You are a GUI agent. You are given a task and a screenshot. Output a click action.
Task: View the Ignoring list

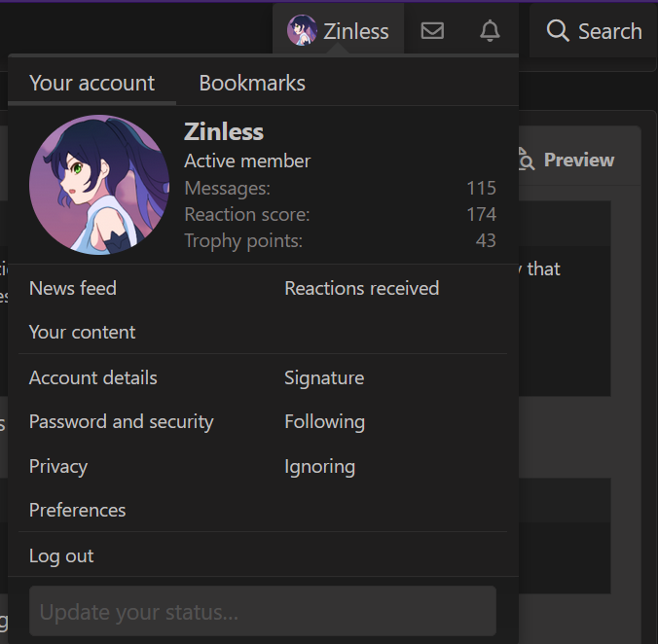319,466
